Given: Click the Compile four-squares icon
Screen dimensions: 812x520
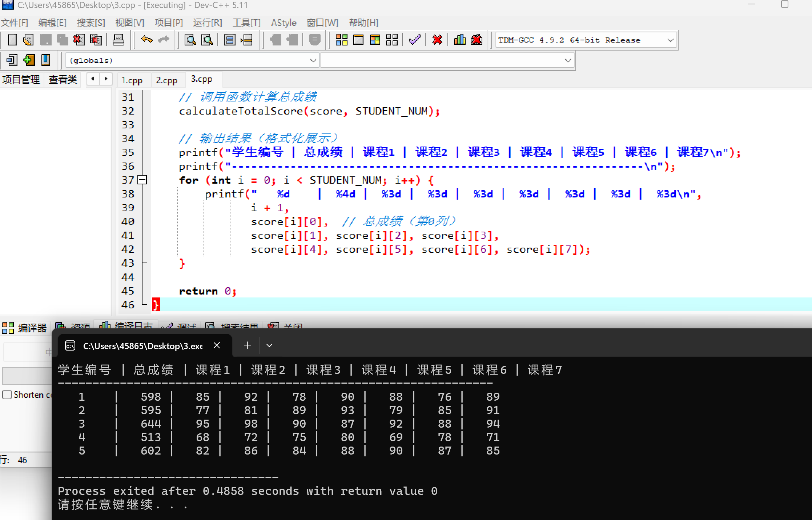Looking at the screenshot, I should pyautogui.click(x=341, y=40).
